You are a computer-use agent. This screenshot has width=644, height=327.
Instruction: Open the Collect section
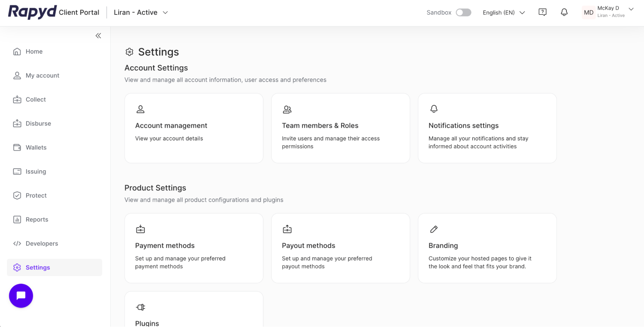(x=35, y=99)
